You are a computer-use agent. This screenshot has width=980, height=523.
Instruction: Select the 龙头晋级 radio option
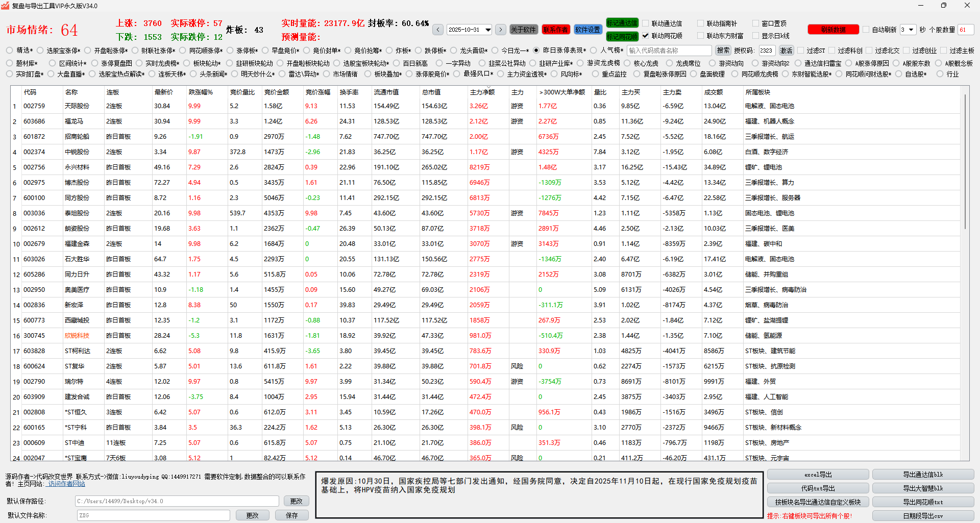pyautogui.click(x=453, y=51)
